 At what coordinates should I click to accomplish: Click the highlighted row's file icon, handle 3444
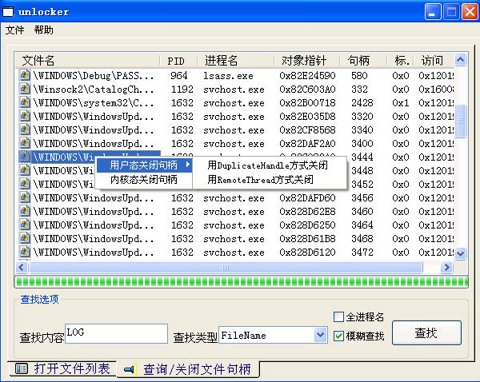point(24,157)
